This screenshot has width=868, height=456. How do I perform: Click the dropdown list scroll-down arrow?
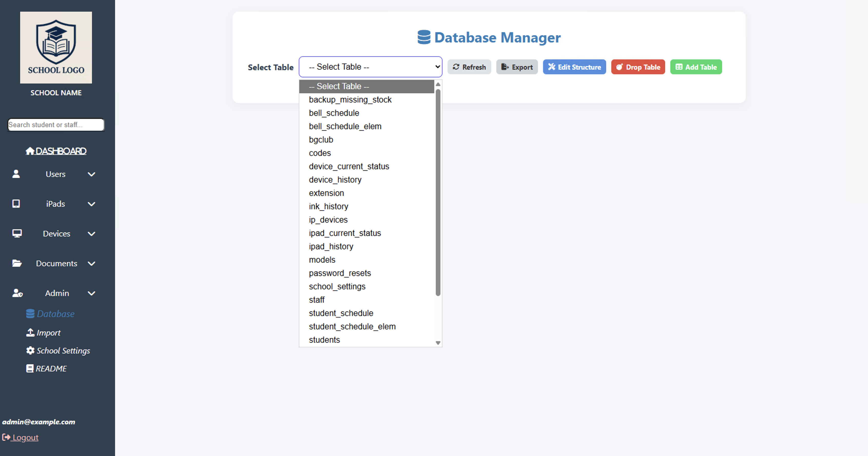point(438,343)
